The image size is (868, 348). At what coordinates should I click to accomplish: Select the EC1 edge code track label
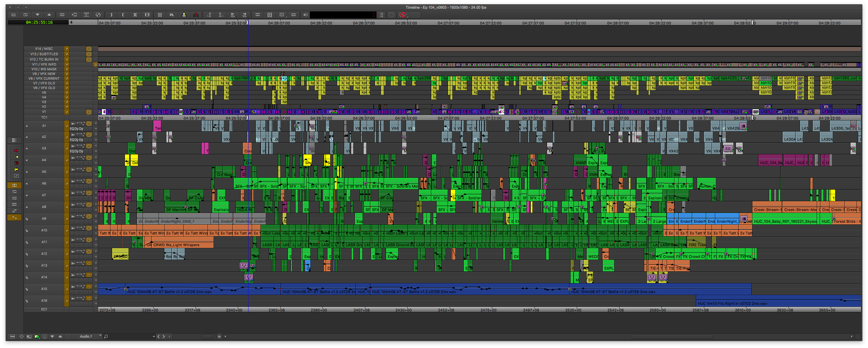44,309
